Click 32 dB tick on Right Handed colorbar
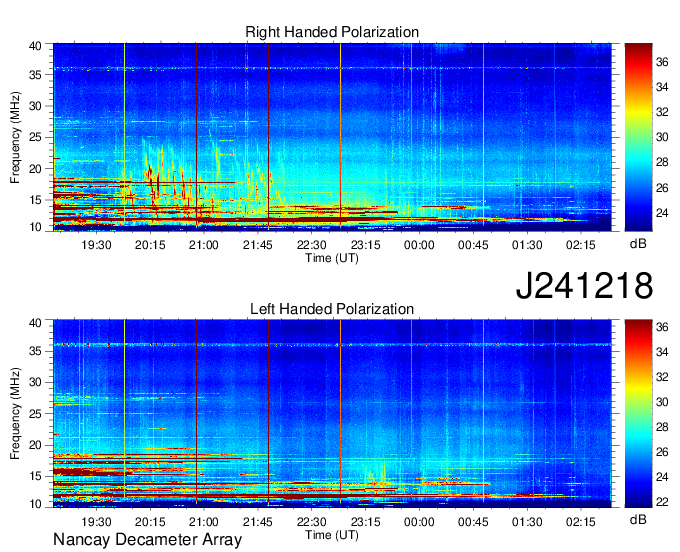Image resolution: width=680 pixels, height=552 pixels. (x=662, y=112)
